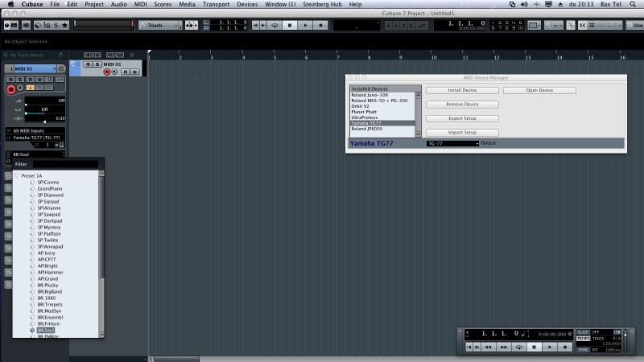Select Planet Phatt in Installed Devices
The height and width of the screenshot is (362, 644).
click(x=364, y=112)
